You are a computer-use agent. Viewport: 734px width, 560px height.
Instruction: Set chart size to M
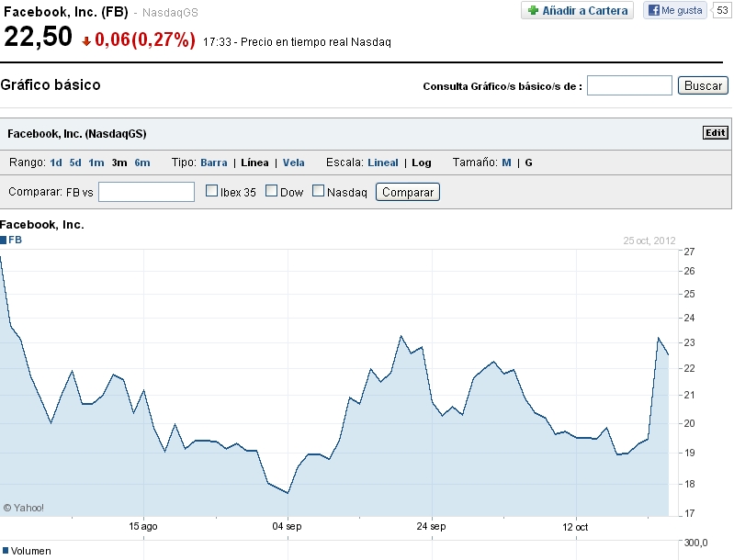tap(506, 162)
